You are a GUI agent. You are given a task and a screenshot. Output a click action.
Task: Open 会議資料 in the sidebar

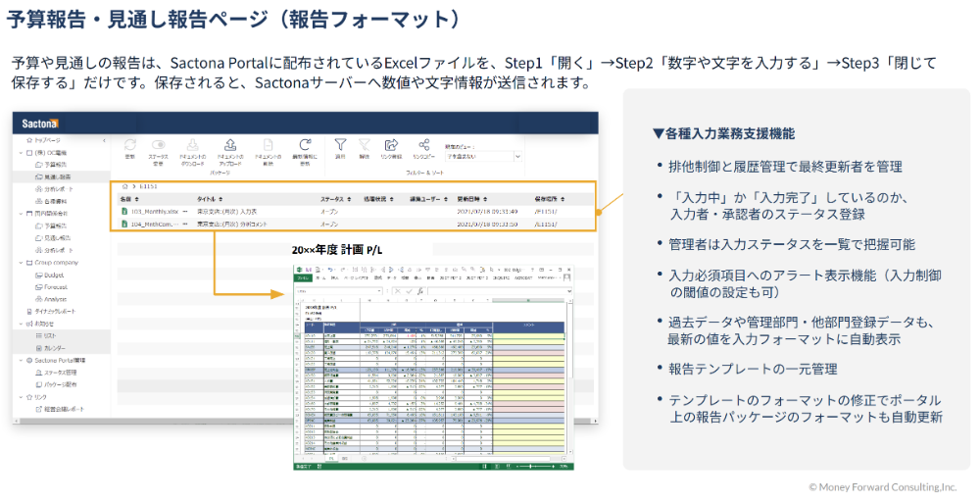pos(55,201)
